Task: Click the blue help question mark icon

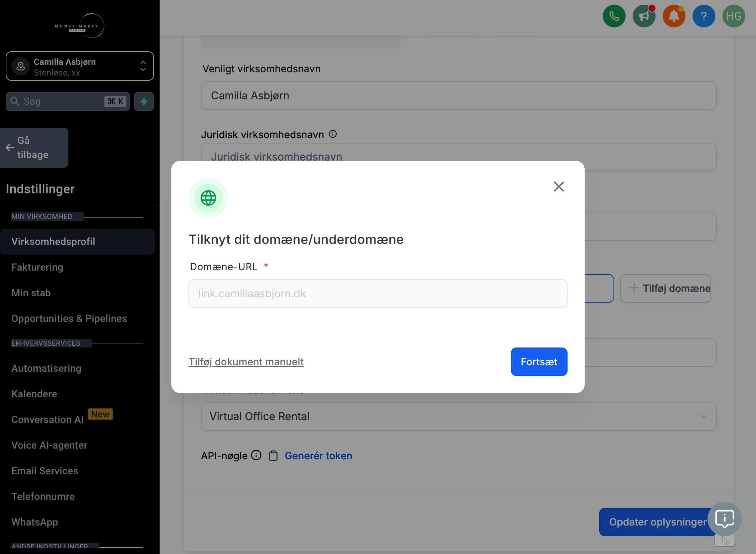Action: (704, 16)
